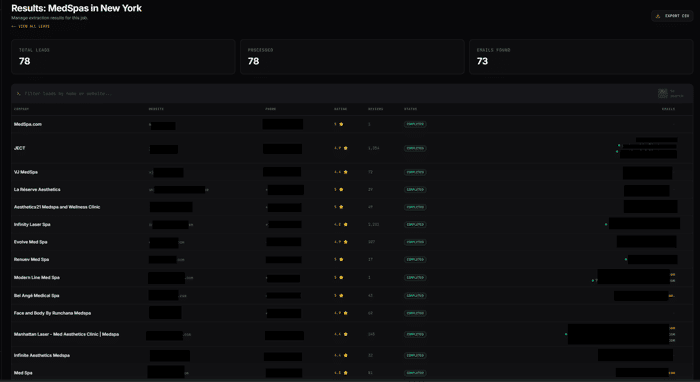Sort by the Company column header
The height and width of the screenshot is (382, 700).
coord(21,109)
